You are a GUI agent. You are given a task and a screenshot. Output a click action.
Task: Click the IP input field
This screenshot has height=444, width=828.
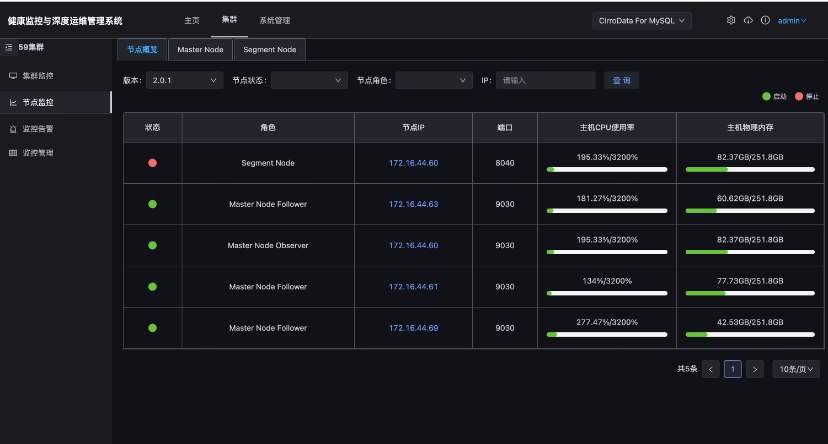[545, 80]
